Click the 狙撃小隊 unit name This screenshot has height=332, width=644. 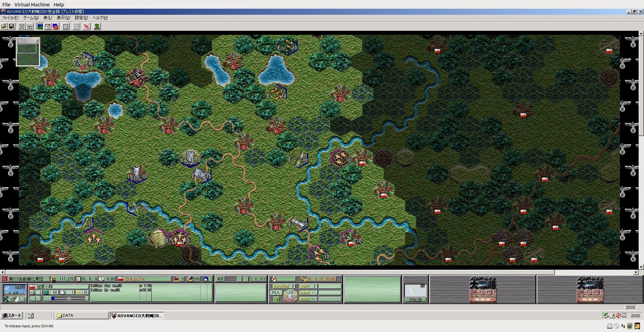click(x=45, y=287)
